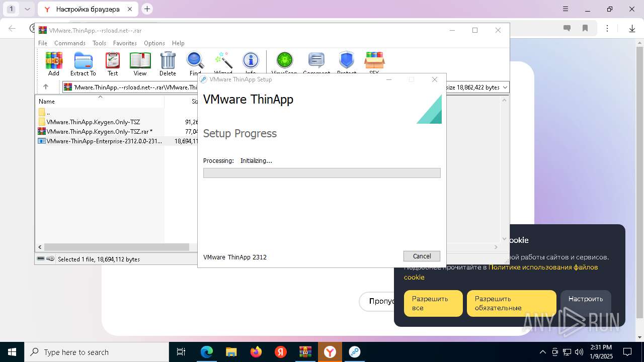This screenshot has width=644, height=362.
Task: Open WinRAR Options menu
Action: point(154,43)
